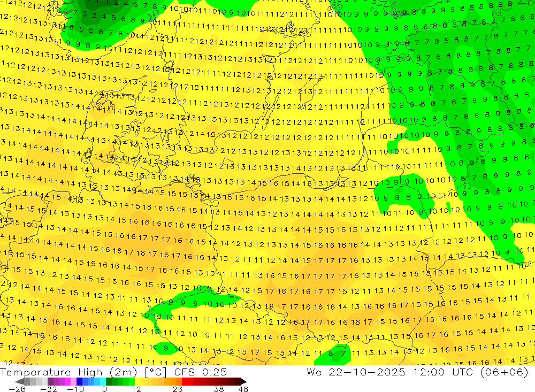Click the '(06+06)' forecast offset text
The width and height of the screenshot is (535, 392).
[x=505, y=372]
